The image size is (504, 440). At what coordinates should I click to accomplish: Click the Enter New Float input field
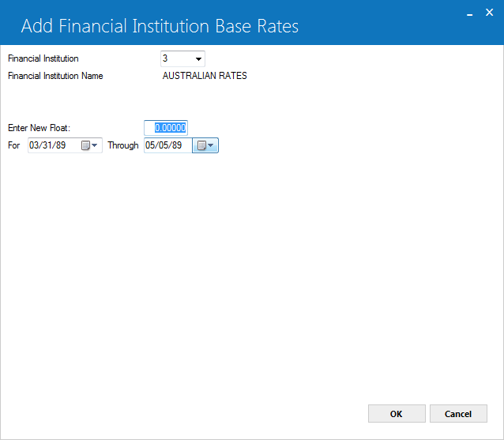coord(166,128)
